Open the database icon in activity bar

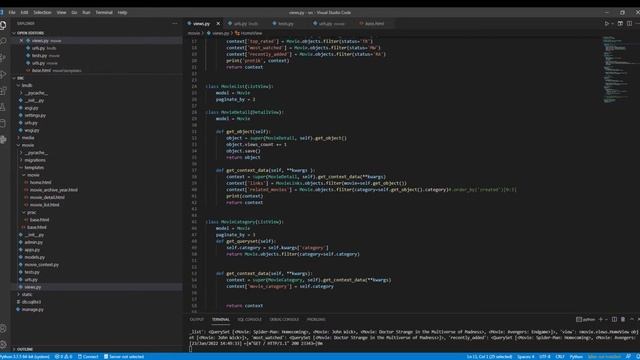tap(3, 123)
